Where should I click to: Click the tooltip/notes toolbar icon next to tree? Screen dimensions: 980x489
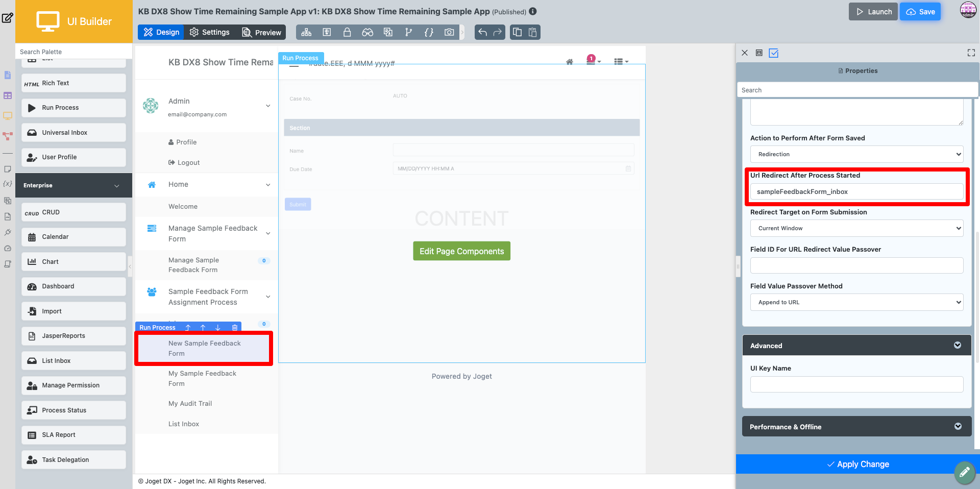[x=327, y=32]
